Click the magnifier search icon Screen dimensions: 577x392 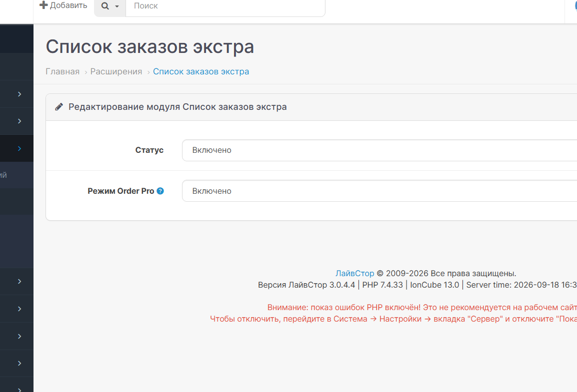pos(105,6)
